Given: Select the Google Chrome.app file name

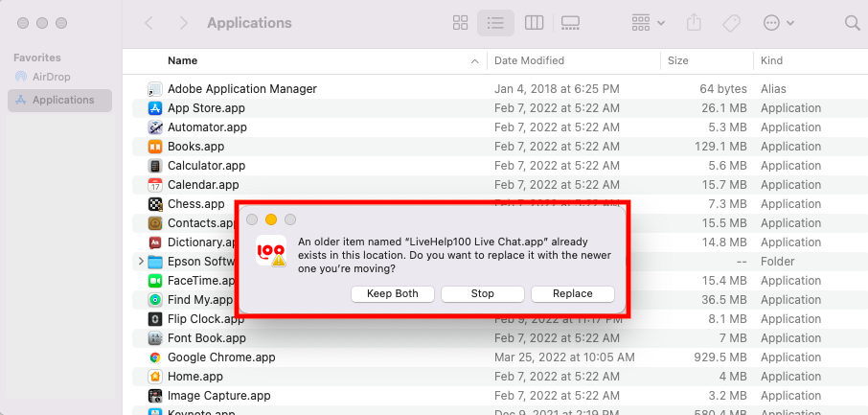Looking at the screenshot, I should (x=221, y=357).
